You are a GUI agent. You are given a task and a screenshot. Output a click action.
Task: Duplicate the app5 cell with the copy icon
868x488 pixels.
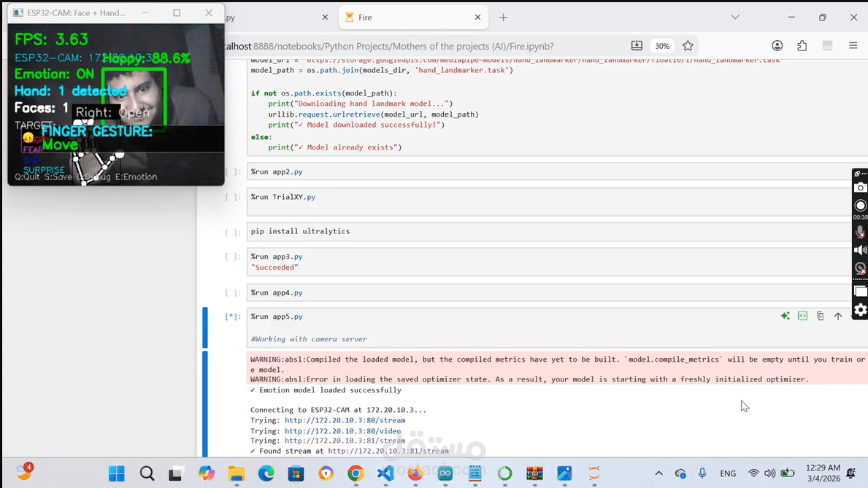pyautogui.click(x=821, y=316)
